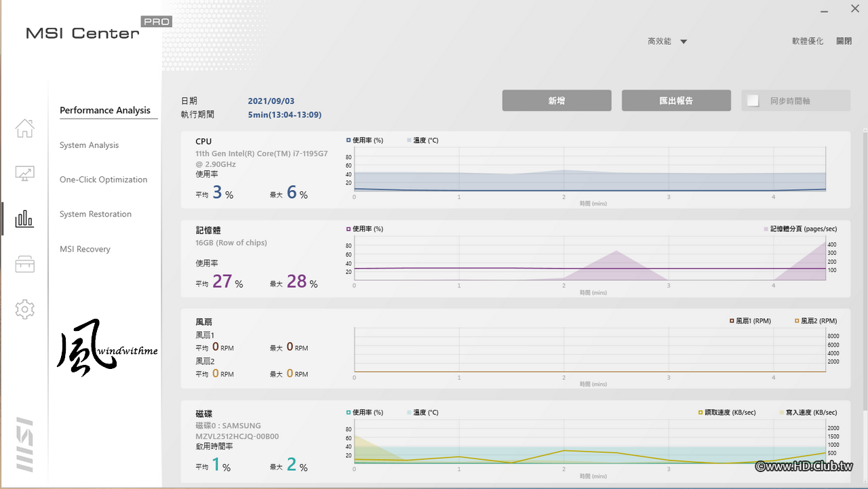Click the 磁碟 section heading

tap(204, 414)
